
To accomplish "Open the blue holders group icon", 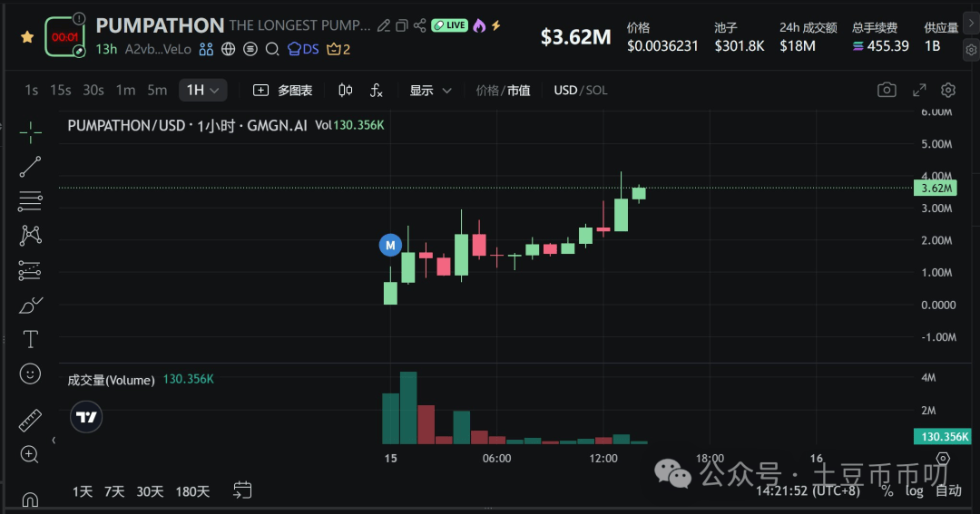I will pyautogui.click(x=206, y=49).
